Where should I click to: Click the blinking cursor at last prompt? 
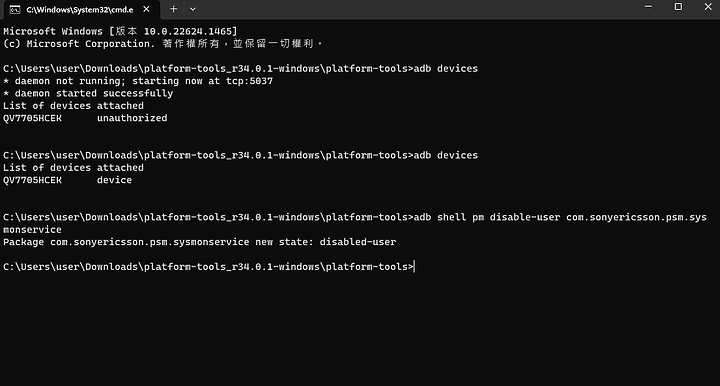[x=414, y=267]
